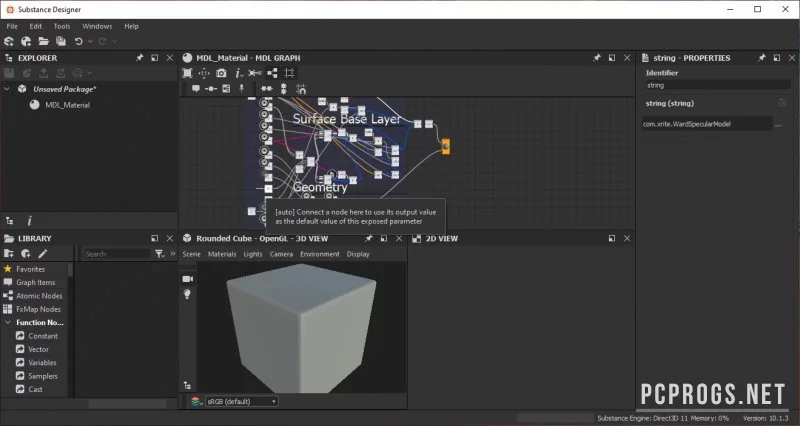The image size is (800, 426).
Task: Open the File menu
Action: point(12,26)
